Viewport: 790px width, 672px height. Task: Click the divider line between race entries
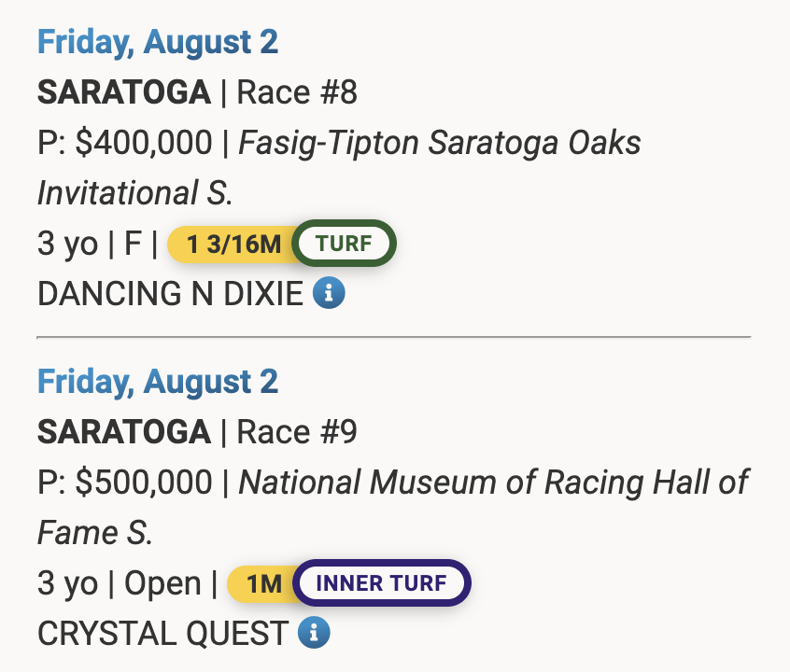click(393, 336)
